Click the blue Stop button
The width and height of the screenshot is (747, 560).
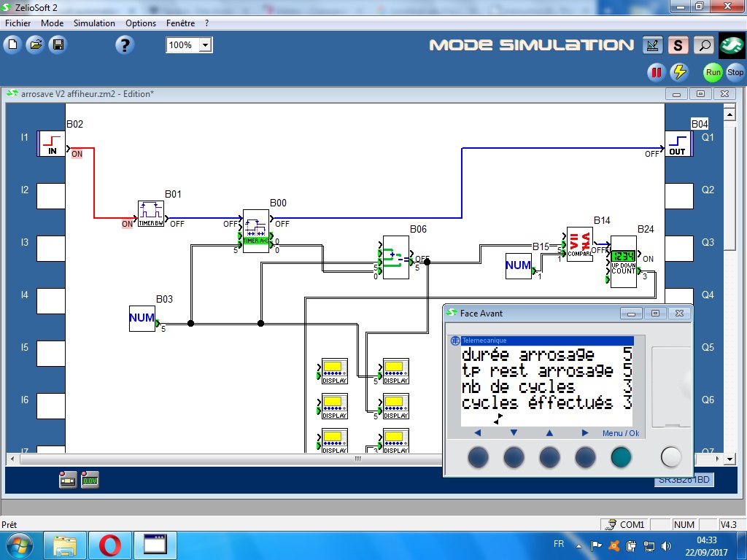735,72
